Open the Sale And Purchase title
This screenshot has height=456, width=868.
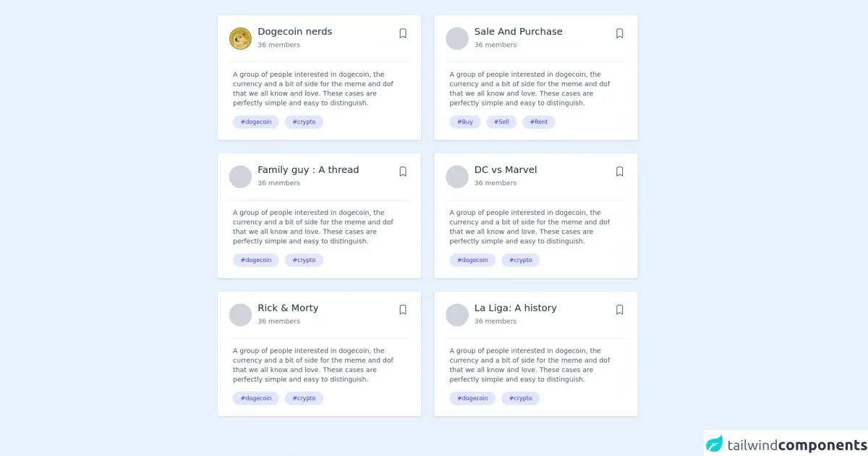518,32
